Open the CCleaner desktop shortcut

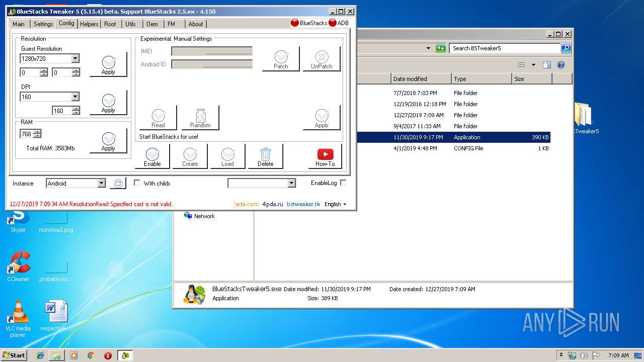tap(18, 266)
